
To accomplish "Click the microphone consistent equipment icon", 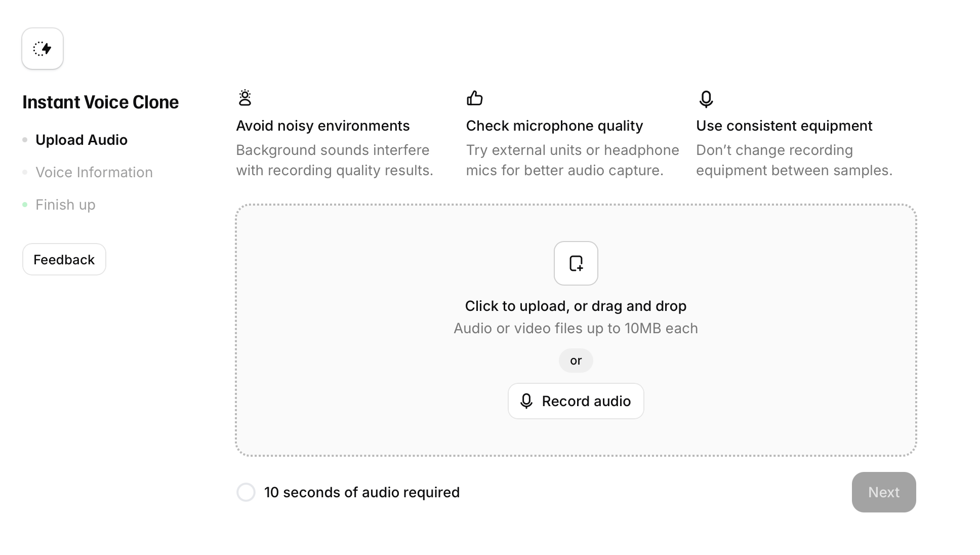I will (x=706, y=99).
